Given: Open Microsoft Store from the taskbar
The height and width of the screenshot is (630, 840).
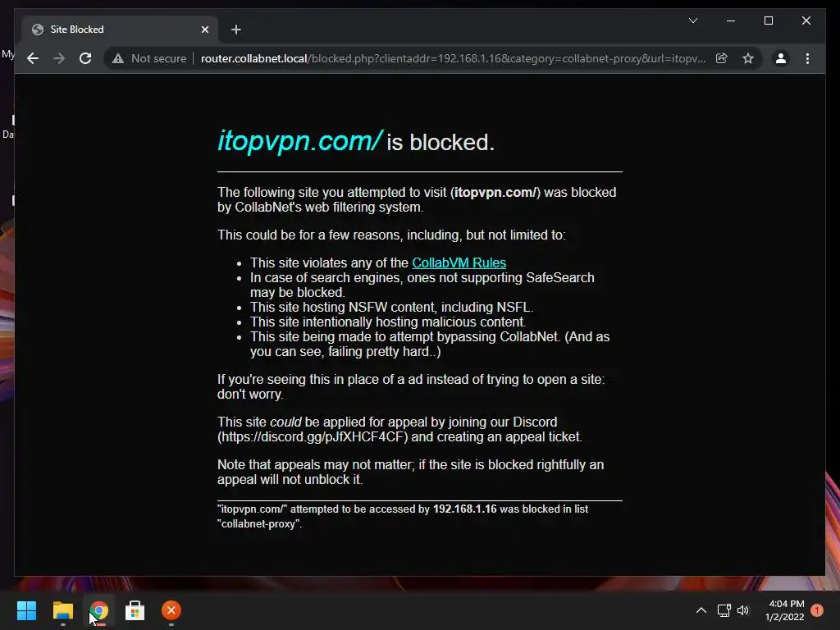Looking at the screenshot, I should pyautogui.click(x=135, y=610).
